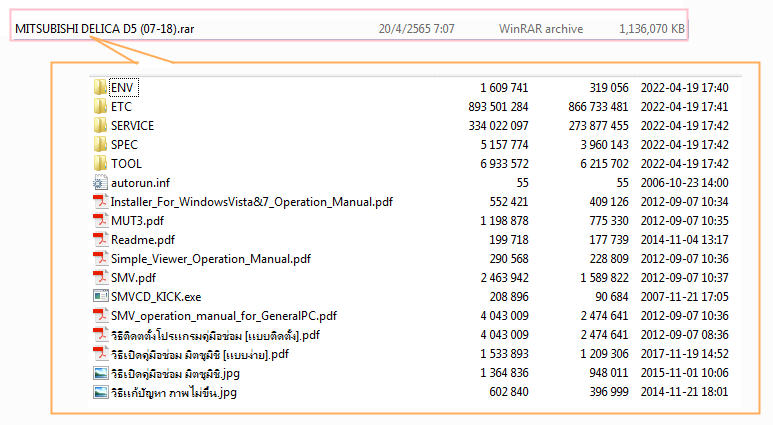This screenshot has width=773, height=425.
Task: Click the TOOL folder name
Action: coord(126,164)
